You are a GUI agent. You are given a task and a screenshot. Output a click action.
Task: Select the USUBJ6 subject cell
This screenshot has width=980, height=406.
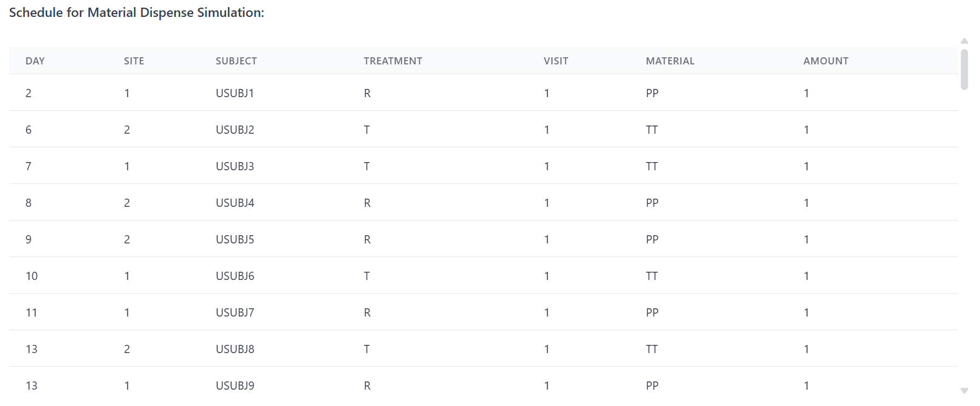pos(235,276)
